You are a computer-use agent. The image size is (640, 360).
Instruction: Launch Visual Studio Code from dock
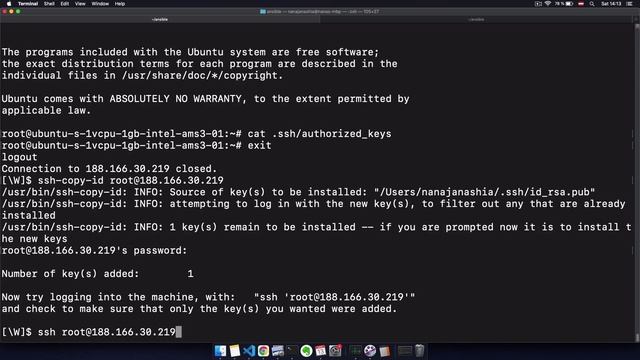(249, 351)
